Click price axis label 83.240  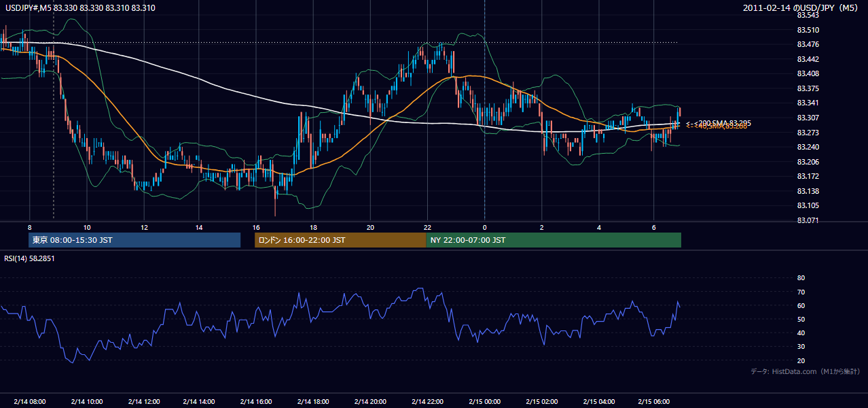(808, 147)
